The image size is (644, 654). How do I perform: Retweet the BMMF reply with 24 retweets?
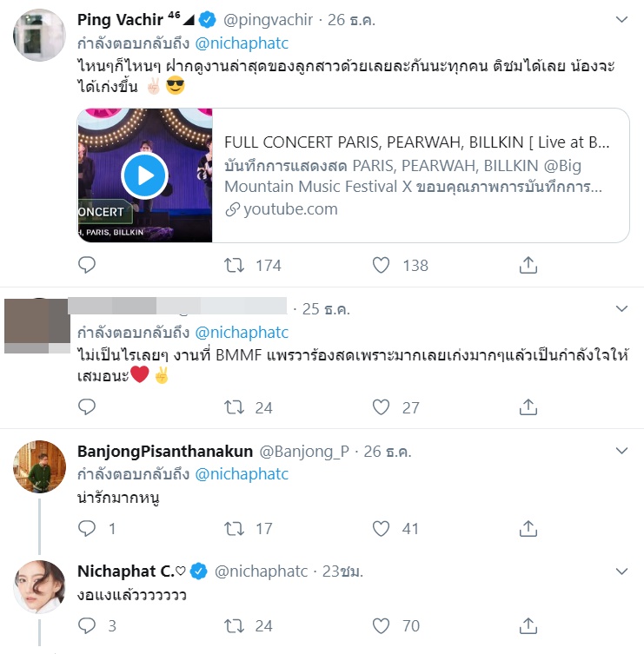point(235,406)
